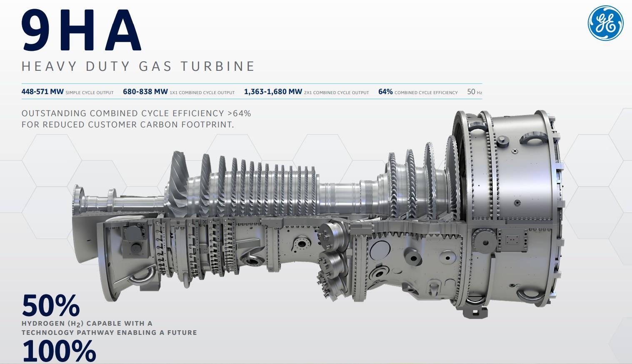Screen dimensions: 632x364
Task: Click the compressor blade rows on the rotor
Action: pos(258,187)
